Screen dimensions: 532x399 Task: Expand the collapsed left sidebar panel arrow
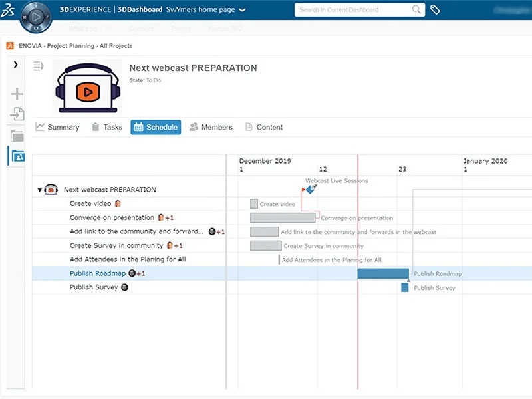click(x=15, y=65)
